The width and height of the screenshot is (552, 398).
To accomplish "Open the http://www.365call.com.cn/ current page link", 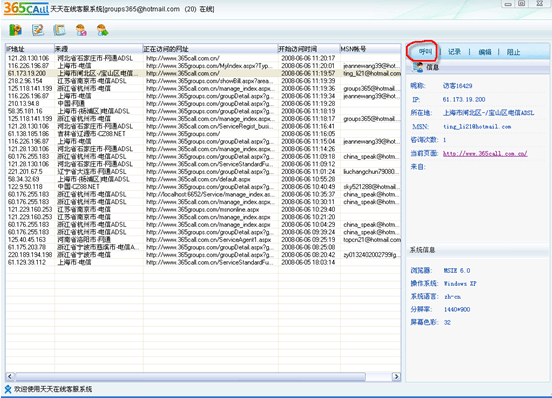I will point(485,154).
